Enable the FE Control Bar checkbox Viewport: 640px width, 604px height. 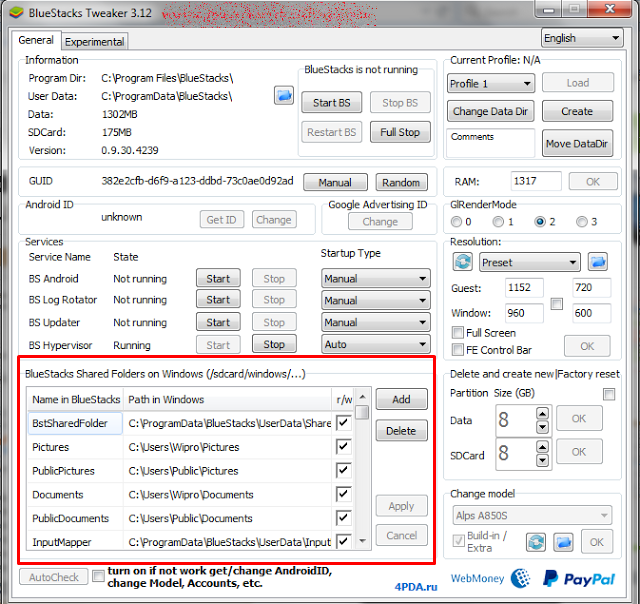pyautogui.click(x=458, y=350)
